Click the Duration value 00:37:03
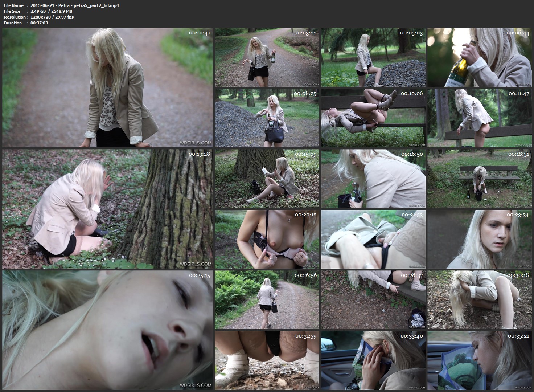This screenshot has width=534, height=392. click(x=40, y=23)
